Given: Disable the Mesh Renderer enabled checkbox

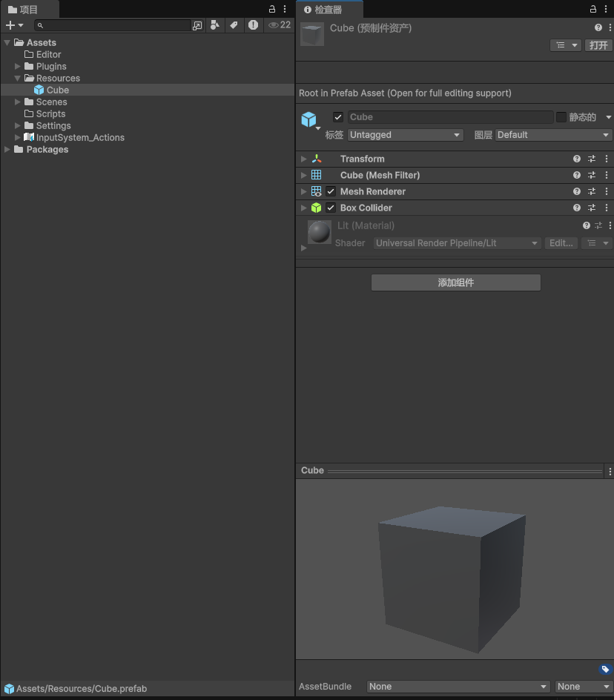Looking at the screenshot, I should tap(330, 191).
